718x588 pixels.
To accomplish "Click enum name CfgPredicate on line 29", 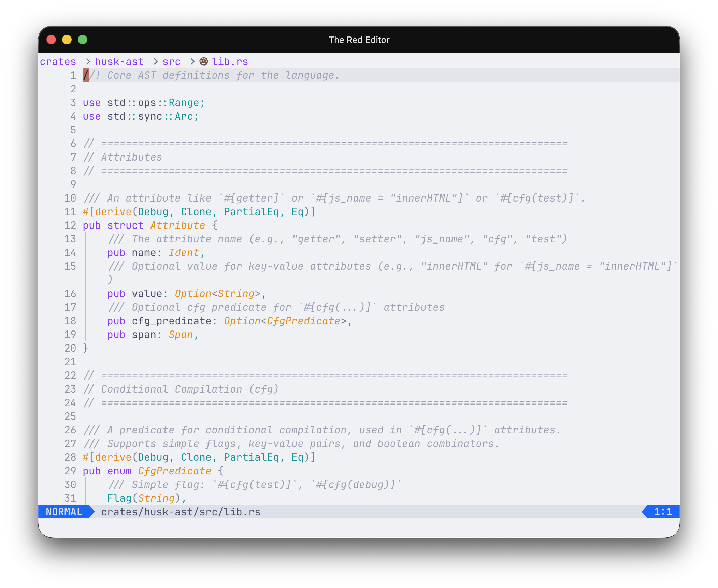I will tap(175, 471).
